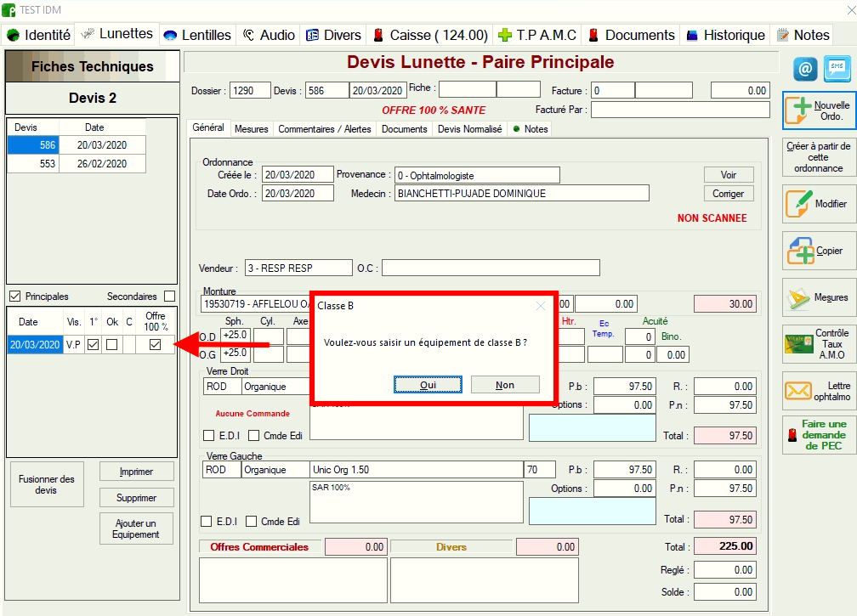Click the Facturé Par field
857x616 pixels.
[680, 110]
